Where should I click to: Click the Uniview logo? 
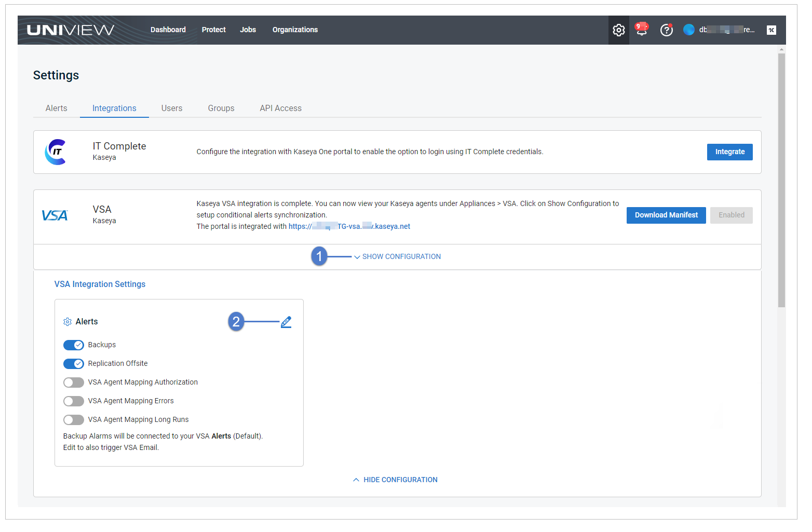71,30
